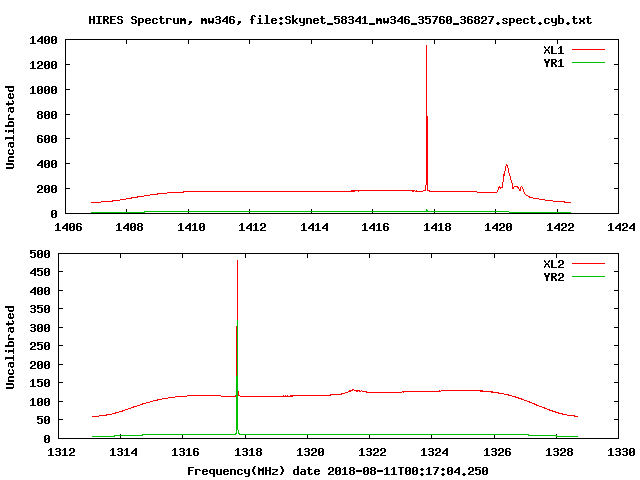The image size is (640, 480).
Task: Select the YR1 legend label
Action: (x=553, y=63)
